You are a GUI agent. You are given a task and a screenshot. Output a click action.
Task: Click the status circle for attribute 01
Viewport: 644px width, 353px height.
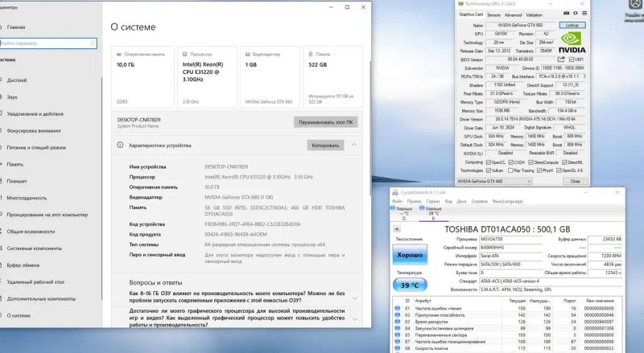(x=397, y=308)
